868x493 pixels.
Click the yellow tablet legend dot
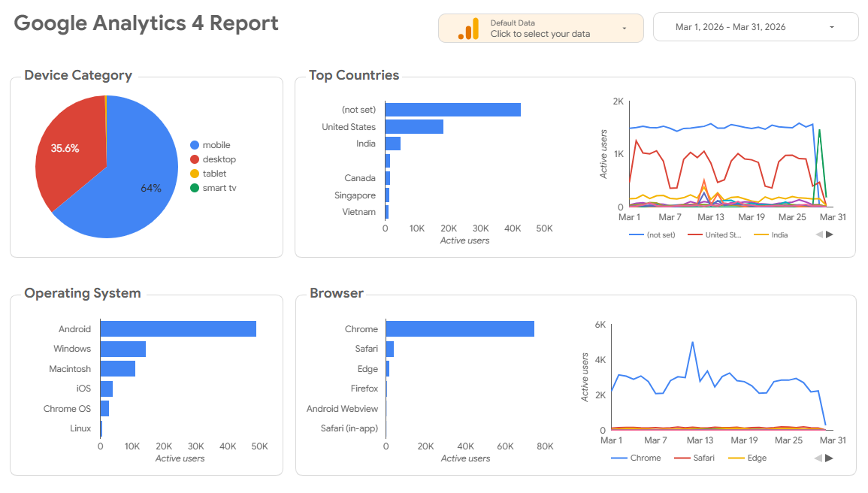pos(195,174)
